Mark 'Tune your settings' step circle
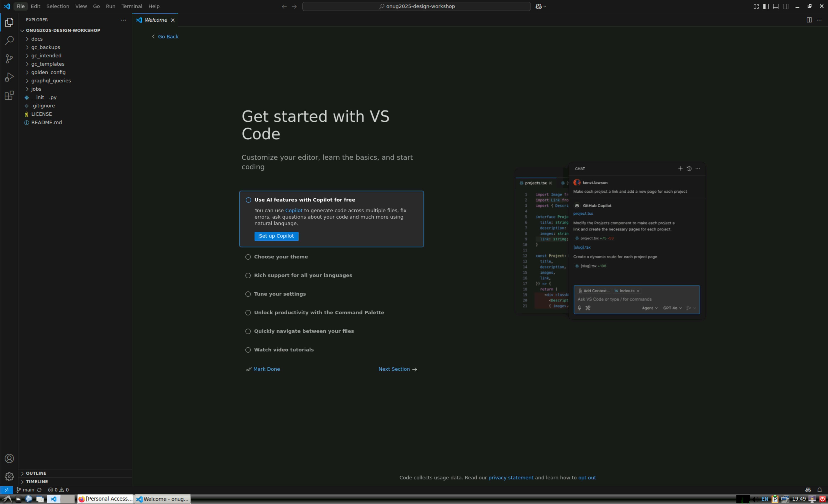828x504 pixels. coord(248,294)
